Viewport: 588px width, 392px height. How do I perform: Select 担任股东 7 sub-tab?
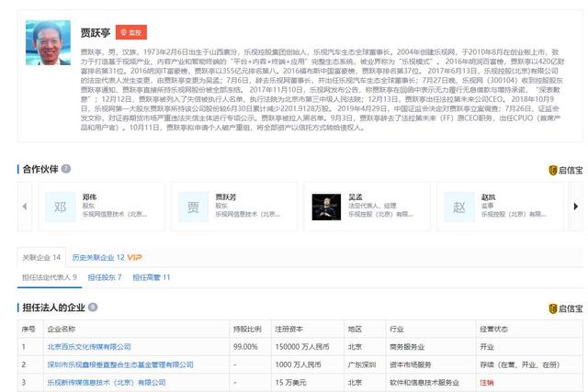[x=105, y=277]
